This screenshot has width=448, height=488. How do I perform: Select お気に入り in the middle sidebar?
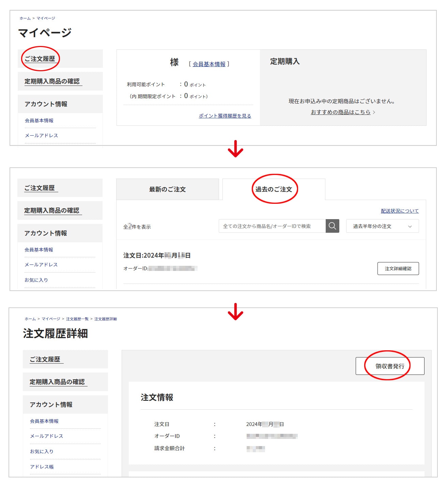pyautogui.click(x=36, y=280)
